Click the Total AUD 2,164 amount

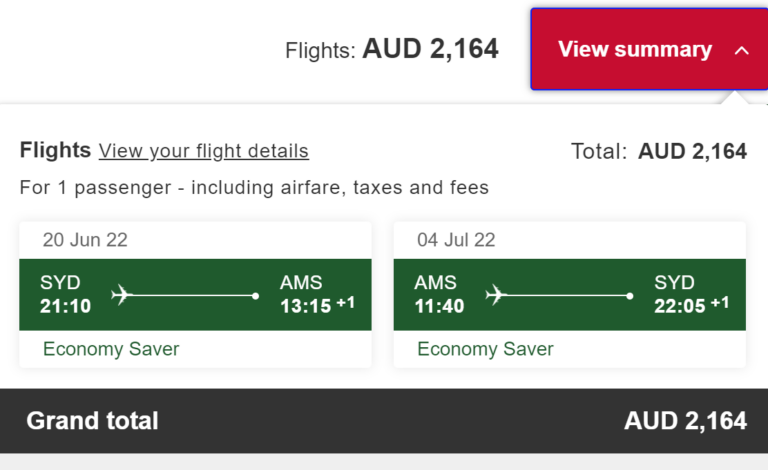point(692,151)
